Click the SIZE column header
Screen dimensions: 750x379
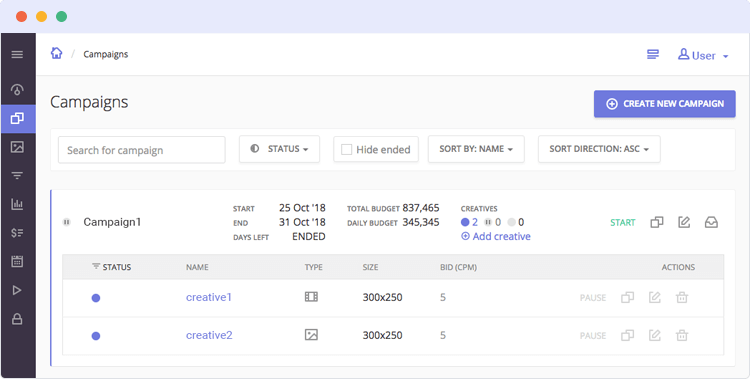click(x=370, y=267)
